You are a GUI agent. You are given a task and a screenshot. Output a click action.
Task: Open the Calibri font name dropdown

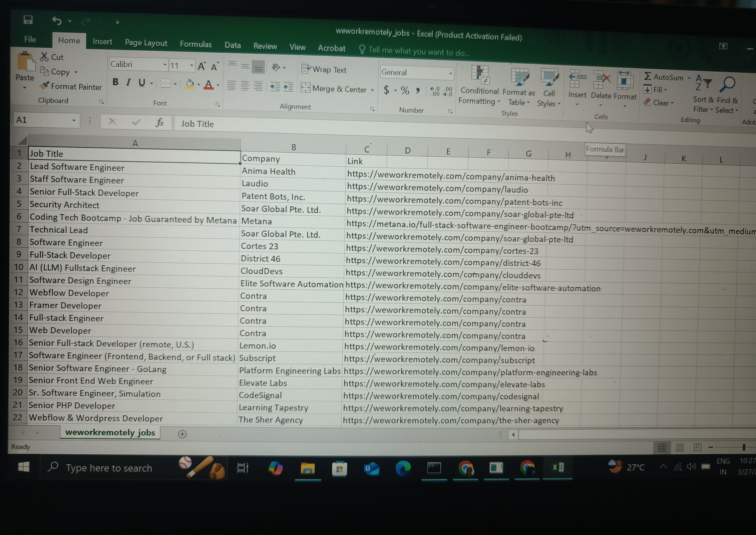(165, 65)
